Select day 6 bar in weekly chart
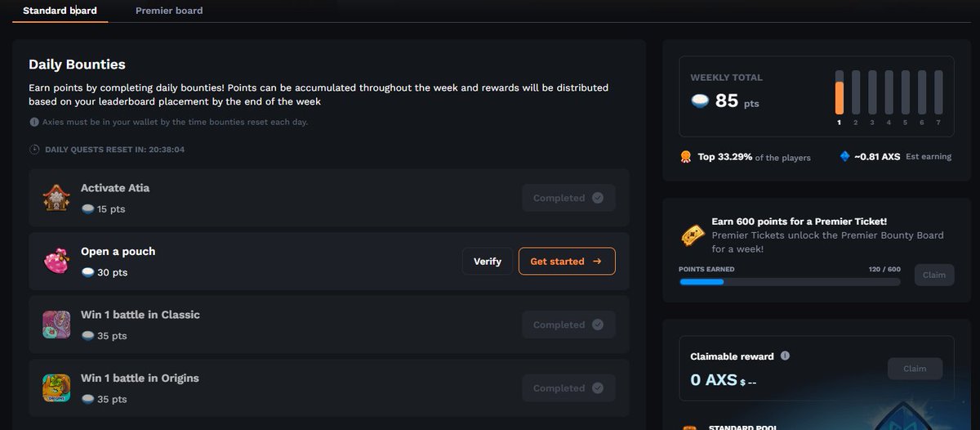The height and width of the screenshot is (430, 980). tap(922, 92)
